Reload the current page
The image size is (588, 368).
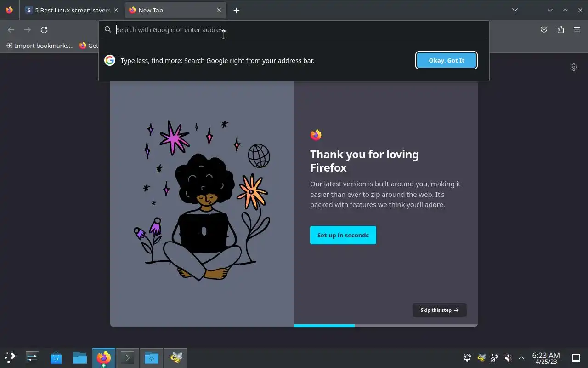tap(44, 30)
